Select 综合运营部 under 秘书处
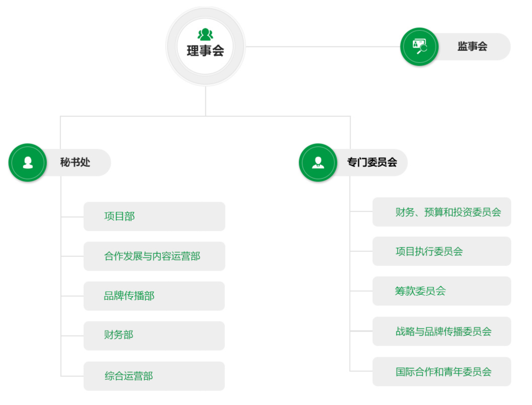 coord(154,376)
